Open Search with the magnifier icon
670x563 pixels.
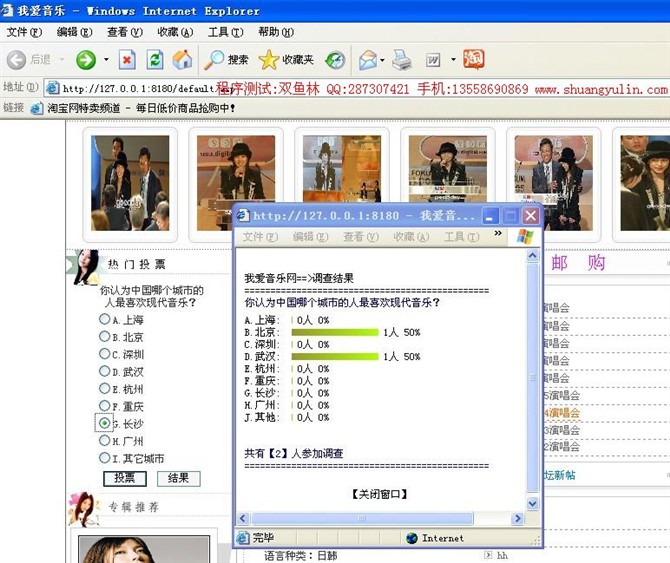click(214, 59)
